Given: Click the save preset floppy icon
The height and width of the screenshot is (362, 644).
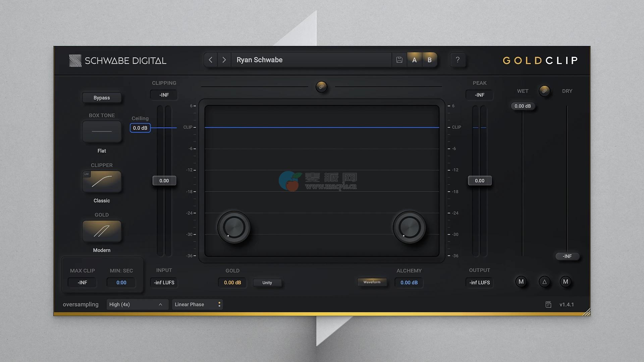Looking at the screenshot, I should click(399, 60).
